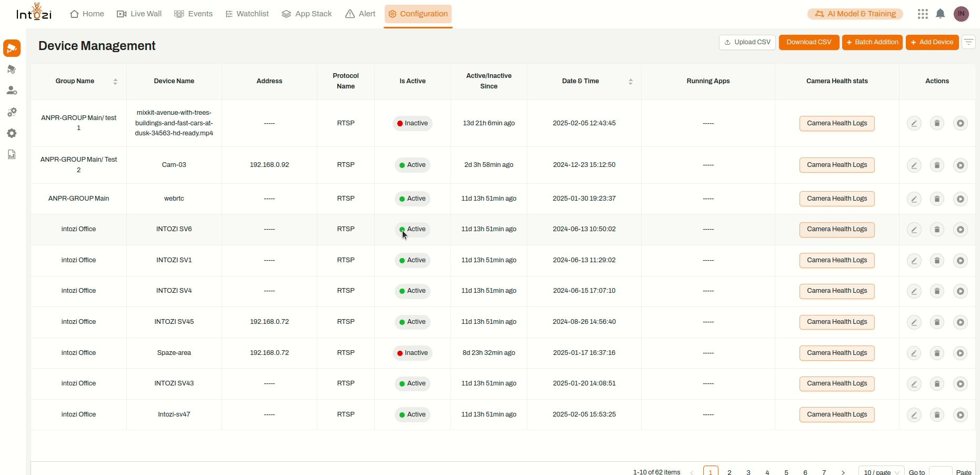Screen dimensions: 980x475
Task: Expand the 10 / page size dropdown
Action: (881, 472)
